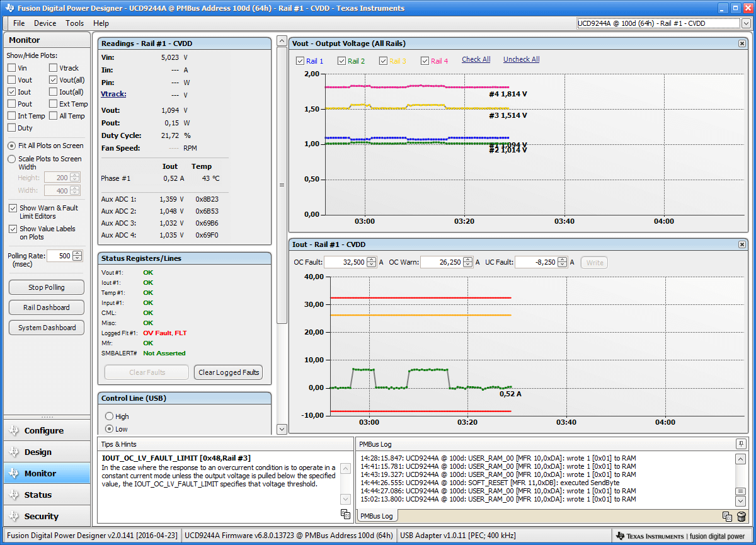Adjust UC Fault limit stepper
The height and width of the screenshot is (545, 756).
(563, 262)
